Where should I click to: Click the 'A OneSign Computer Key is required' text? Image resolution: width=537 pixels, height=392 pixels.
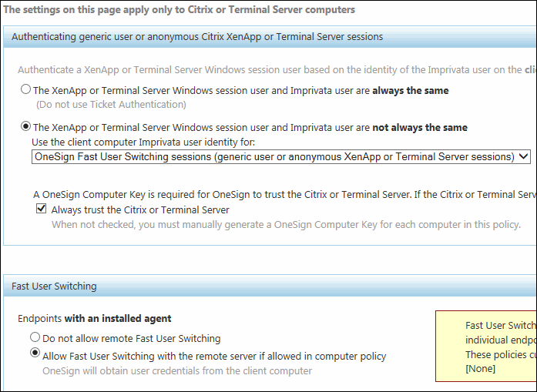[x=284, y=195]
